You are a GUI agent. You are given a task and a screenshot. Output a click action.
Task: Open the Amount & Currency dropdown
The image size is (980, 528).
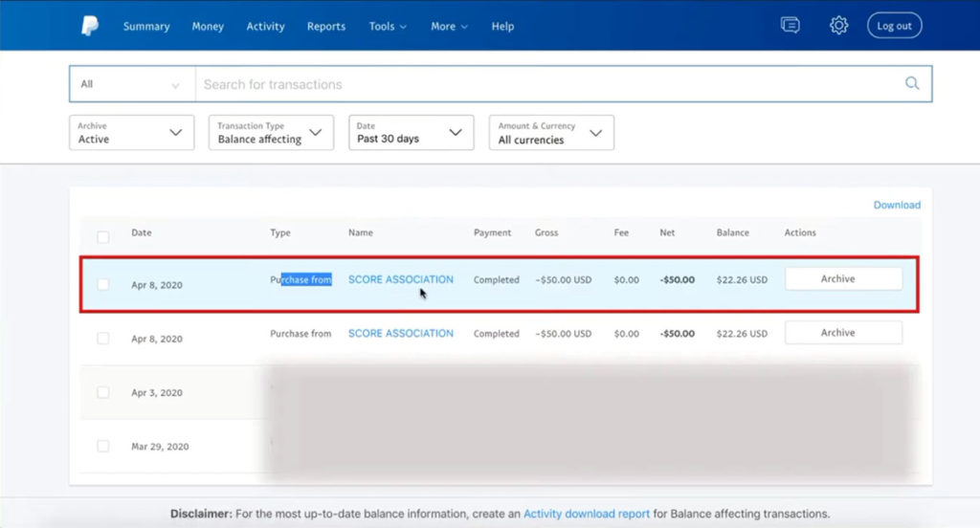click(551, 132)
